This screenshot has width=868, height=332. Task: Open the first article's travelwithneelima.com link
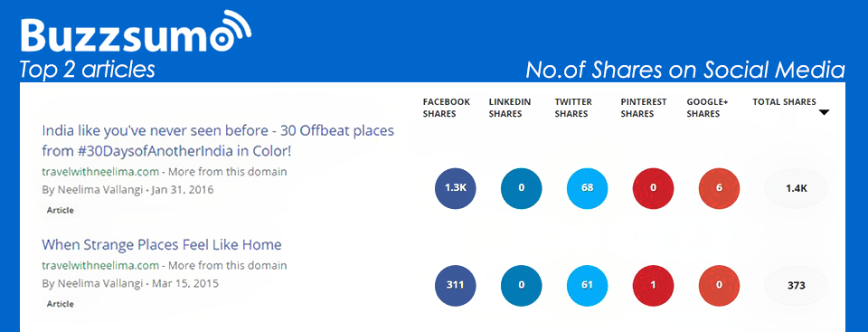point(100,171)
